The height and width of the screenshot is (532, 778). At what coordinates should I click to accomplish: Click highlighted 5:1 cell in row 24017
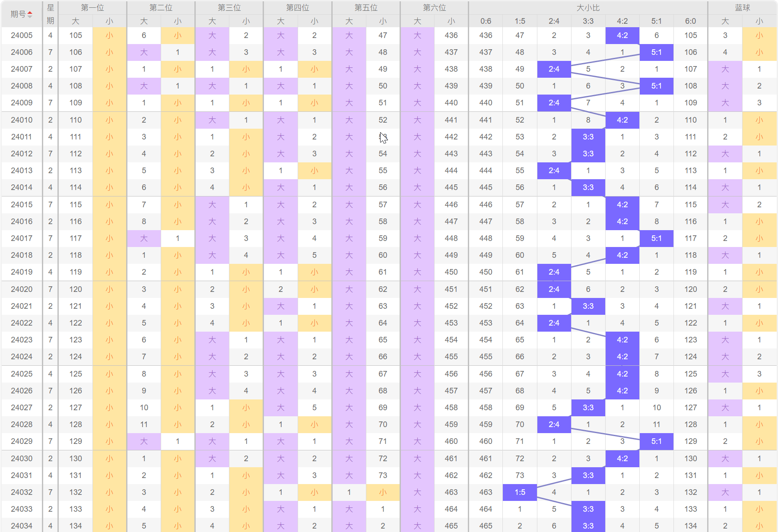tap(656, 238)
